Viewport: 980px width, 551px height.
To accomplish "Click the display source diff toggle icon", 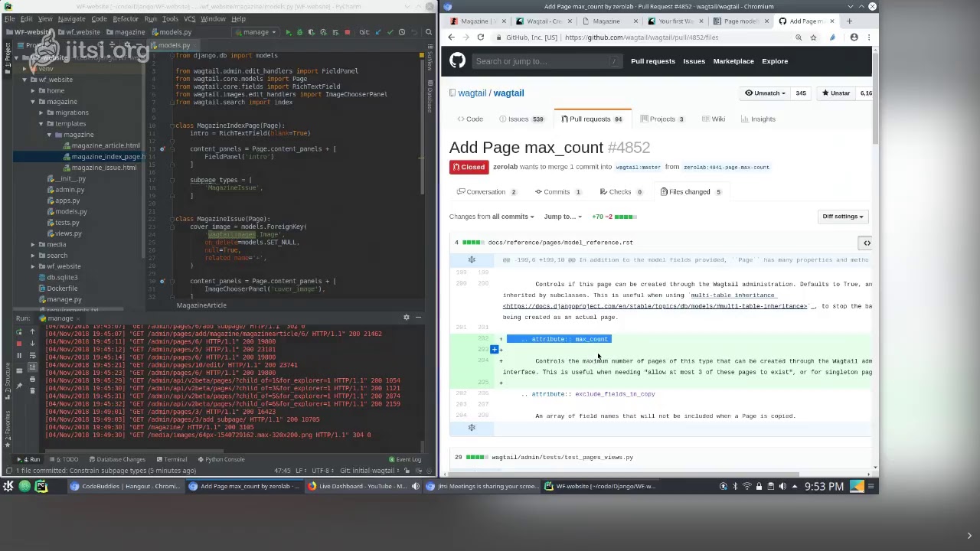I will 867,243.
